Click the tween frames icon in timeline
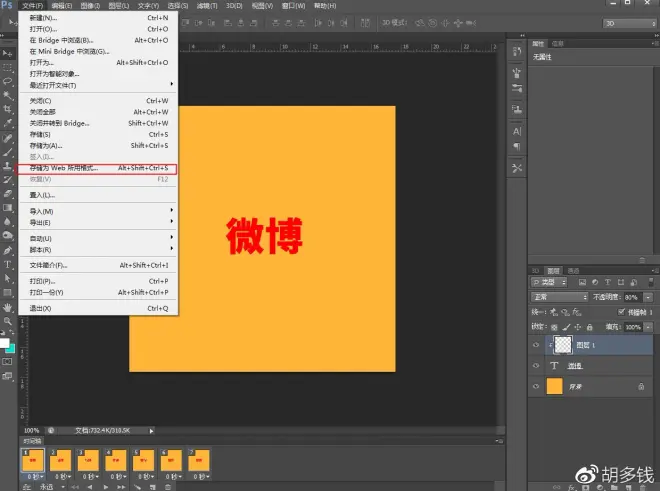The height and width of the screenshot is (491, 660). [138, 487]
